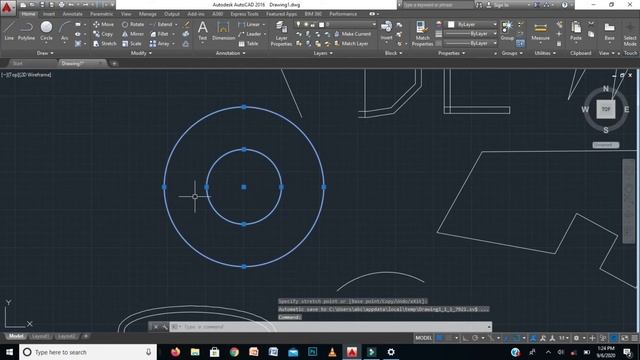The image size is (640, 360).
Task: Open Windows Start menu
Action: tap(9, 352)
